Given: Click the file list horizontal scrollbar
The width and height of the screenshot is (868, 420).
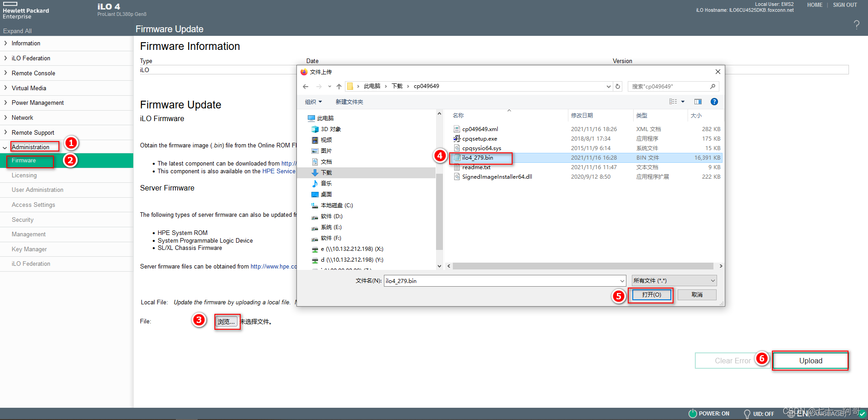Looking at the screenshot, I should [x=582, y=266].
